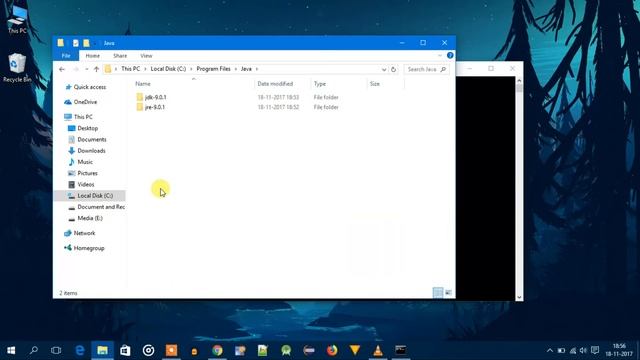Image resolution: width=640 pixels, height=360 pixels.
Task: Select Local Disk (C:) in sidebar
Action: pyautogui.click(x=90, y=196)
